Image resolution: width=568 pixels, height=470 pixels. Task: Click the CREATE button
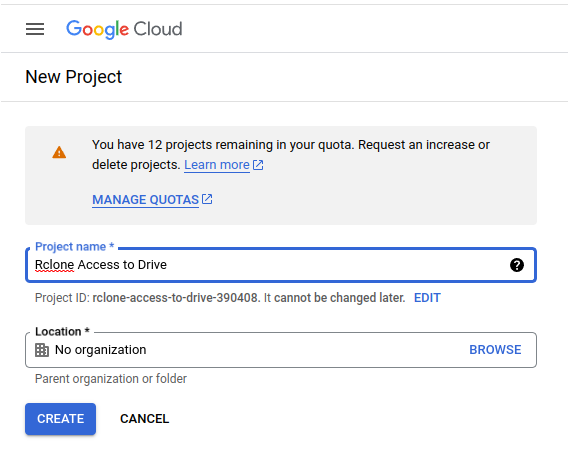[x=60, y=419]
